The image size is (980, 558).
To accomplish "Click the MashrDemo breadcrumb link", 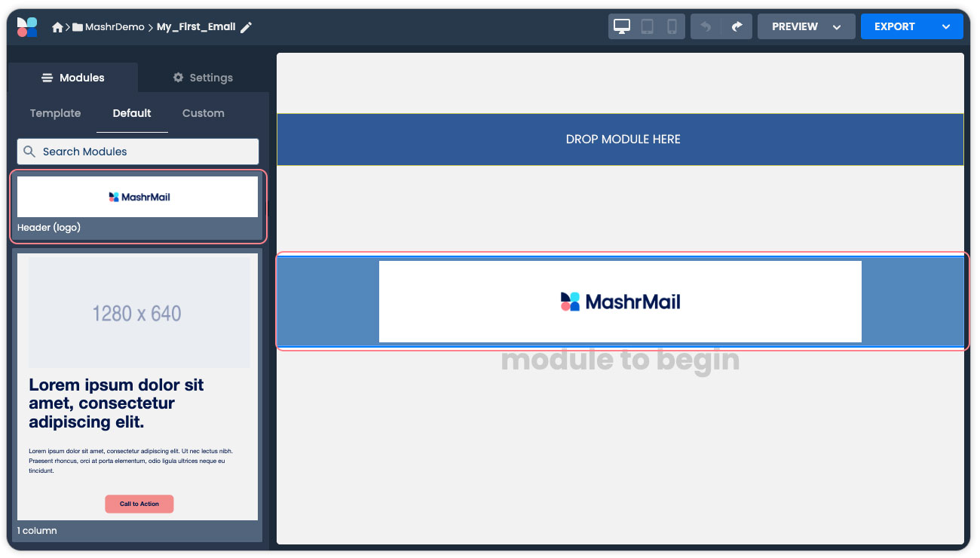I will coord(115,27).
